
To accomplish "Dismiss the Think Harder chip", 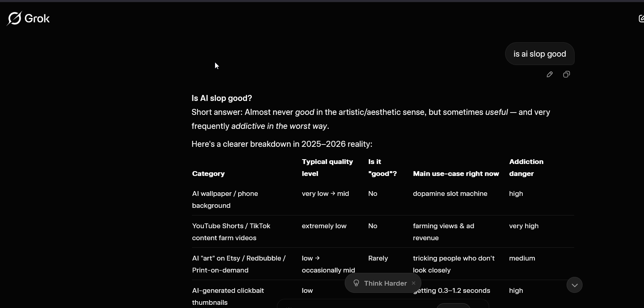I will click(x=413, y=283).
